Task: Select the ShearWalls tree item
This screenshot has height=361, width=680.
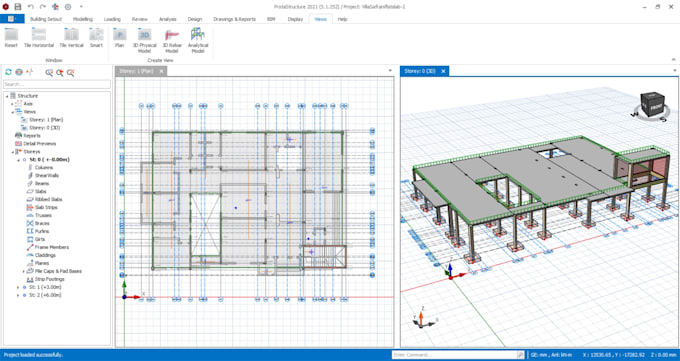Action: (47, 176)
